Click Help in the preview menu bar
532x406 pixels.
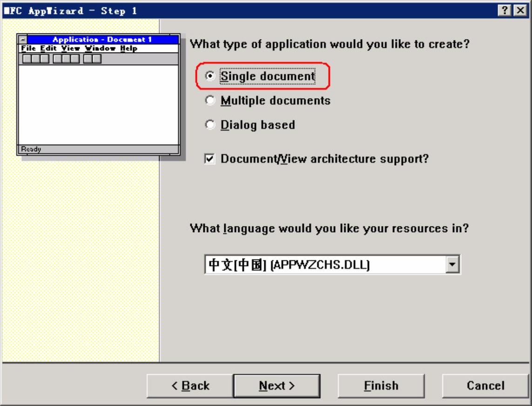tap(128, 48)
